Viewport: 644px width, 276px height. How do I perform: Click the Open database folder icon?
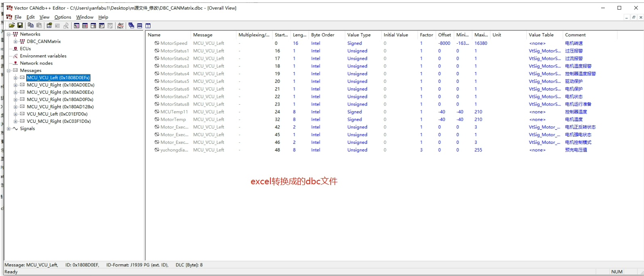[12, 25]
